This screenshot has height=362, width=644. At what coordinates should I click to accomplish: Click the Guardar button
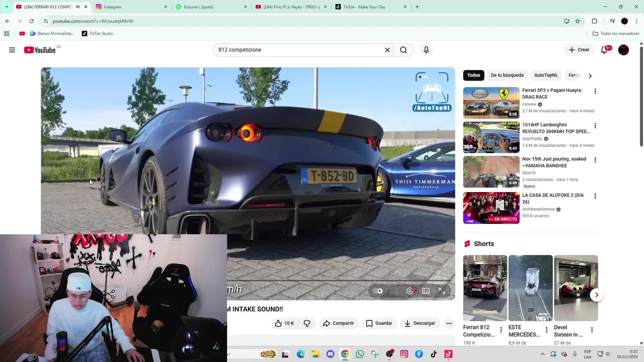[x=379, y=323]
